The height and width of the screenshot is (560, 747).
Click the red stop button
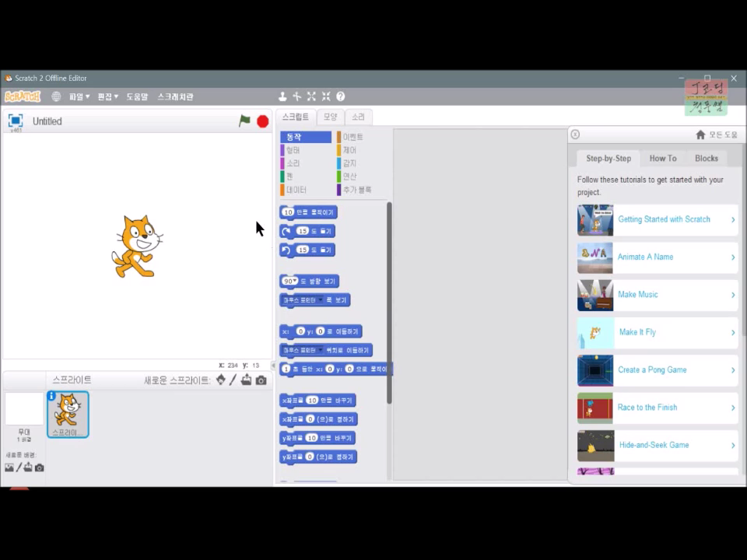tap(262, 121)
